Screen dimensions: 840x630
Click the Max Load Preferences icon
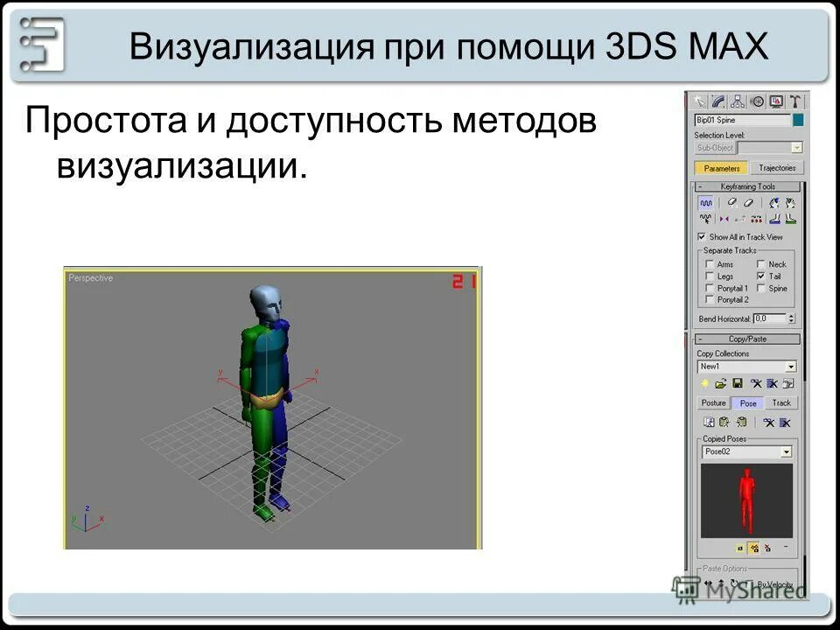(788, 383)
